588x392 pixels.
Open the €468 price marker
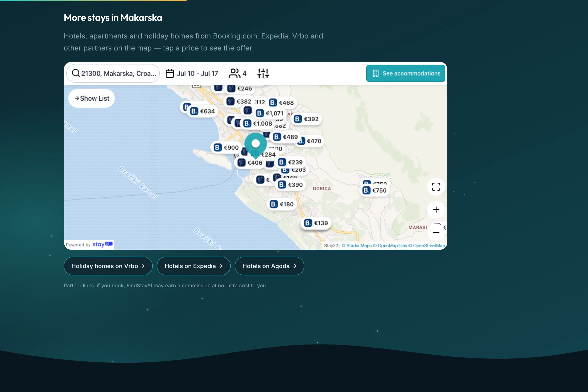281,103
